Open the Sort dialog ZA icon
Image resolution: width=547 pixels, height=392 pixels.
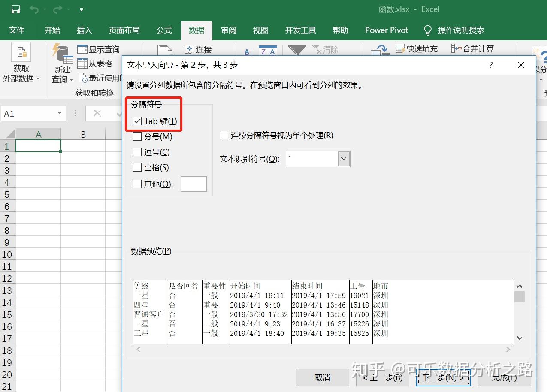coord(268,51)
